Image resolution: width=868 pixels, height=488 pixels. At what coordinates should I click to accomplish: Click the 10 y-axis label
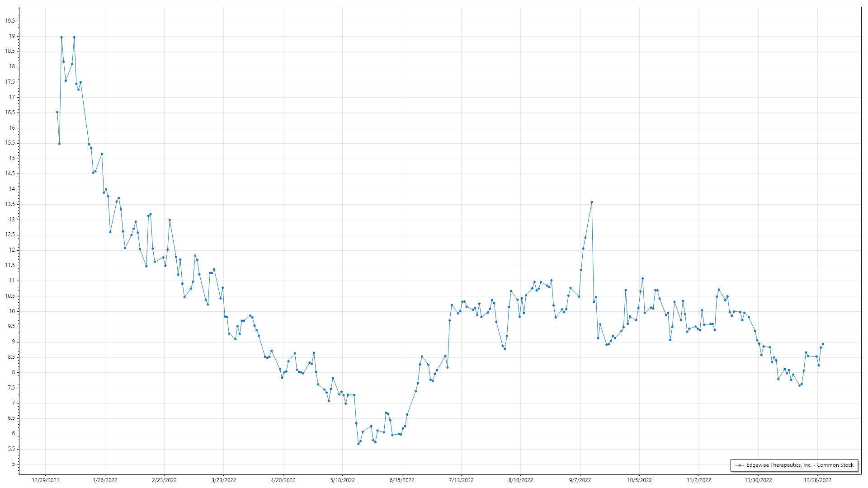[12, 311]
